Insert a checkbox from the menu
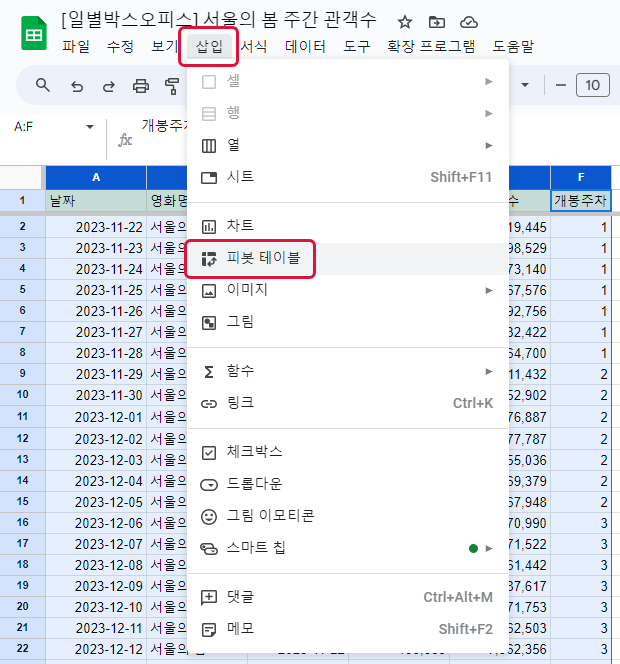 pos(255,452)
